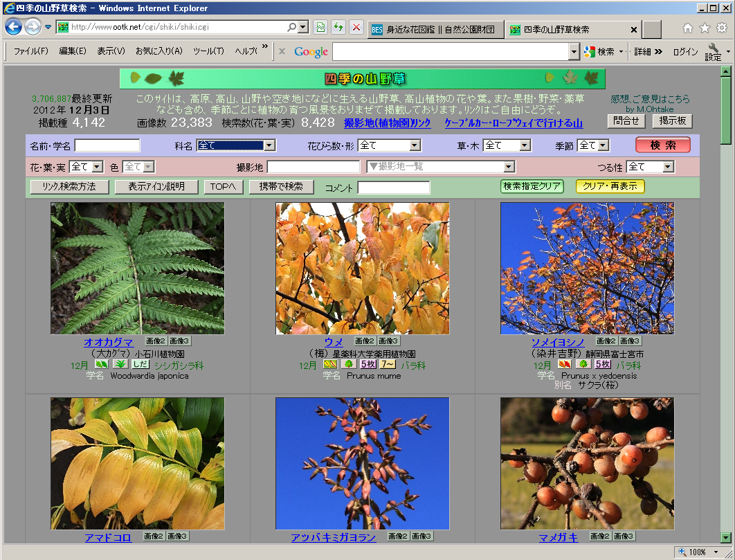Viewport: 735px width, 560px height.
Task: Open the 花びら数・形 dropdown
Action: point(389,145)
